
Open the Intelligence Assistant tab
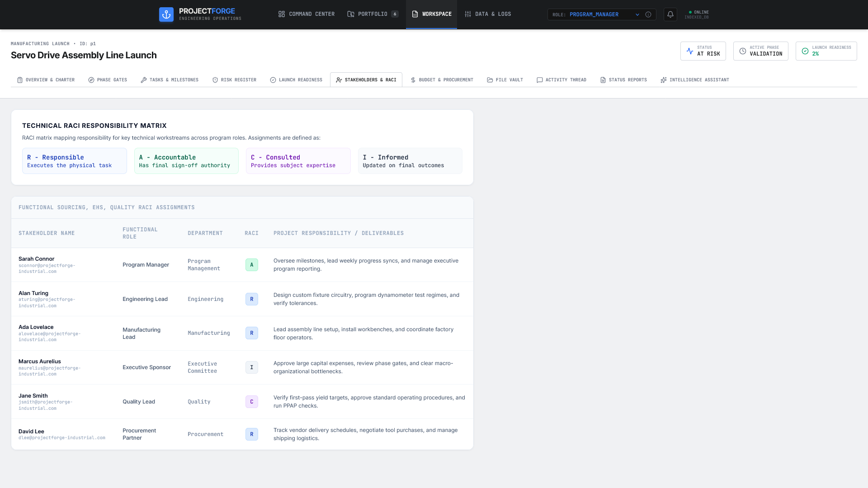click(695, 80)
